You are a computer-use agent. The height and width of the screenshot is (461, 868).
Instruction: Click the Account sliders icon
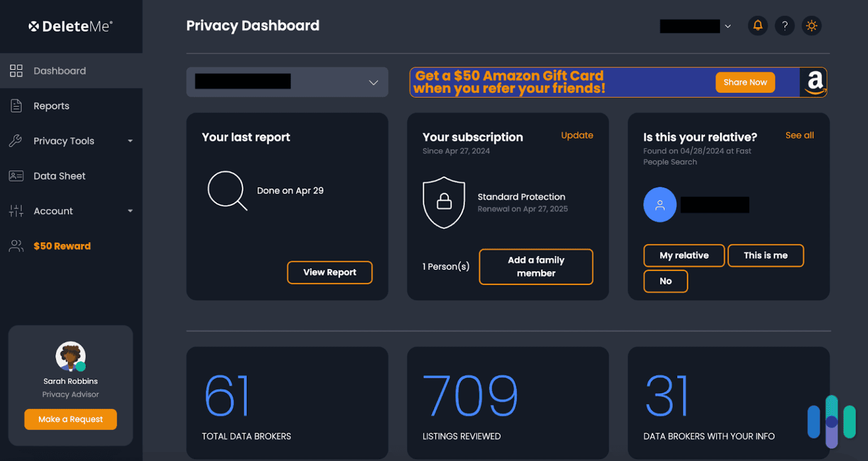[16, 211]
